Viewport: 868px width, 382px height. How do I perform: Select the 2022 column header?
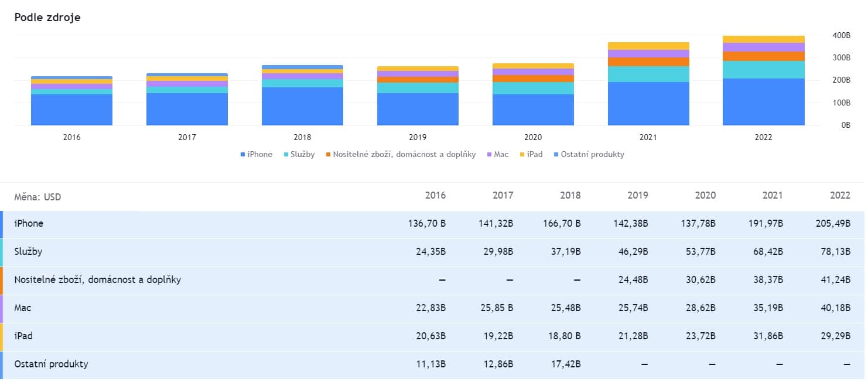click(840, 195)
